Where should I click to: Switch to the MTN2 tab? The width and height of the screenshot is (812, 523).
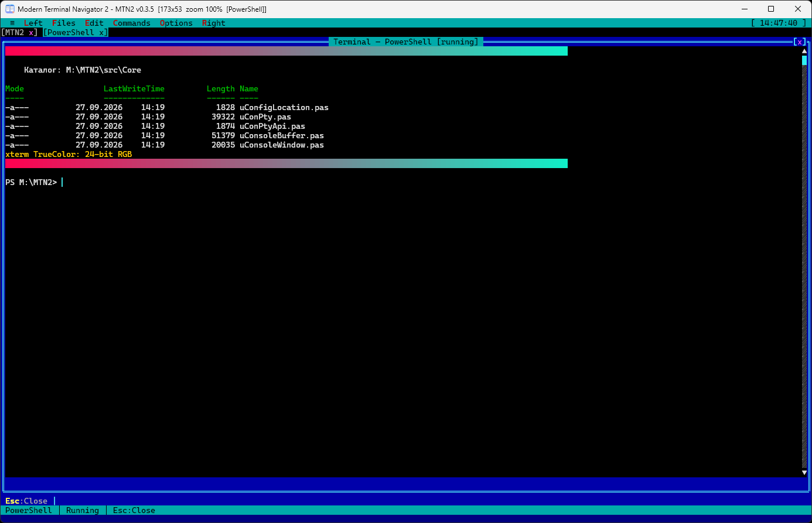coord(15,32)
